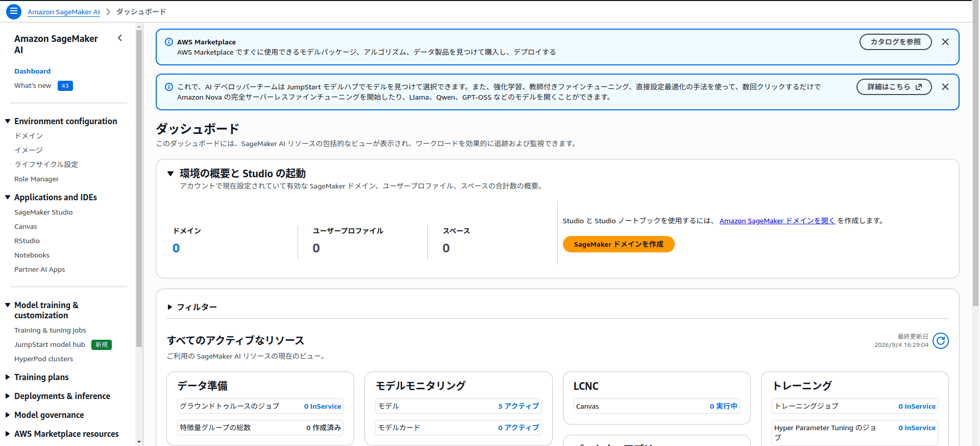Image resolution: width=980 pixels, height=446 pixels.
Task: Click 5 アクティブ for モデル monitoring
Action: tap(519, 406)
